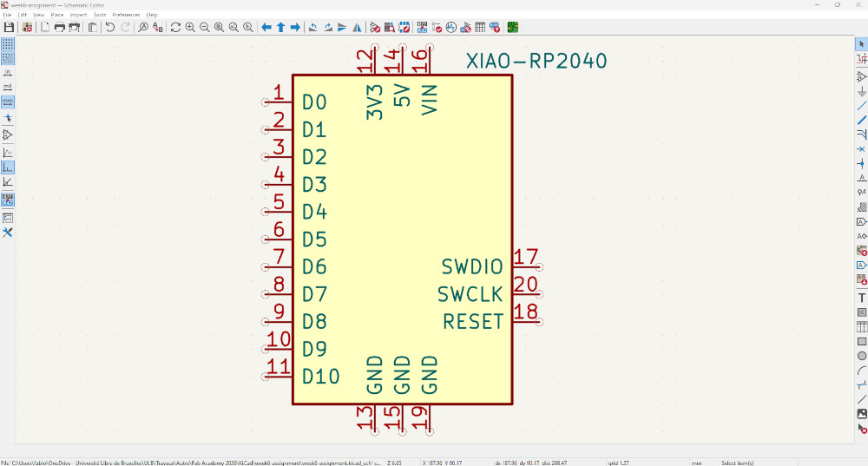
Task: Open the Footprint Editor
Action: pyautogui.click(x=404, y=27)
